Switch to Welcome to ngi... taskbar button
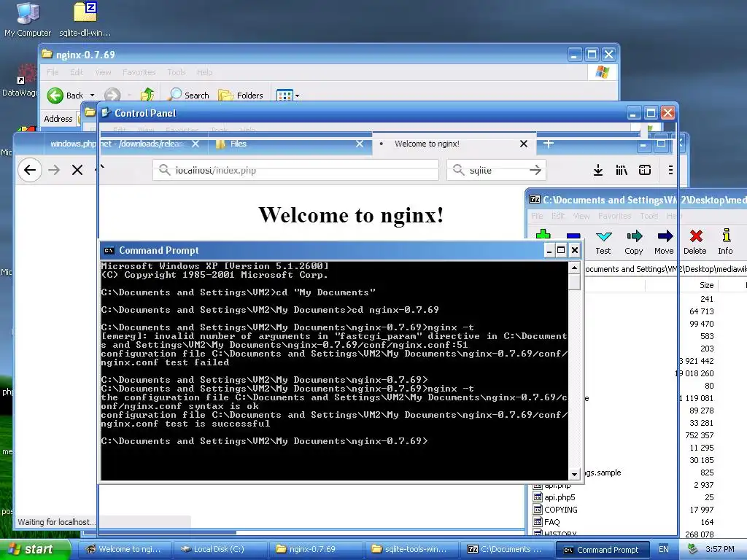This screenshot has width=747, height=560. [x=124, y=550]
